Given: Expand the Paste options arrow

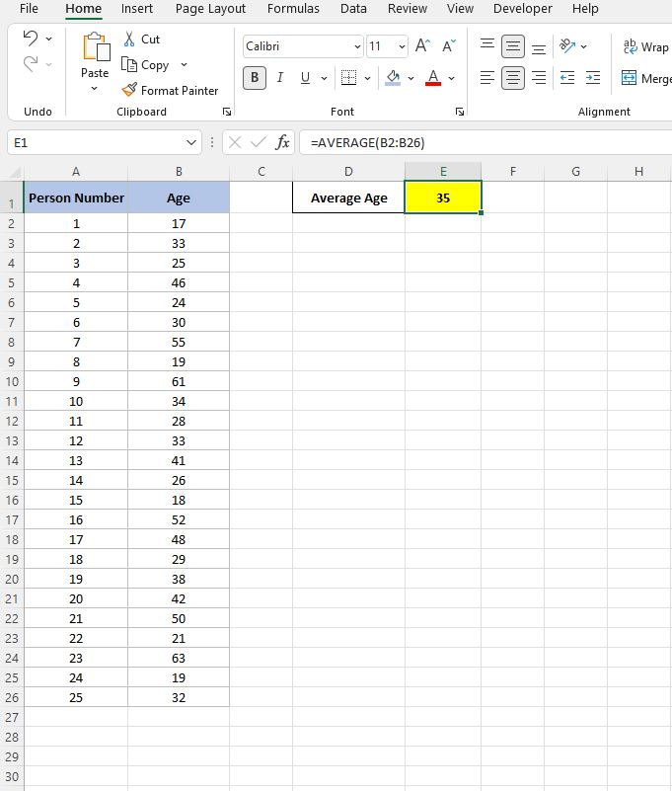Looking at the screenshot, I should tap(95, 89).
